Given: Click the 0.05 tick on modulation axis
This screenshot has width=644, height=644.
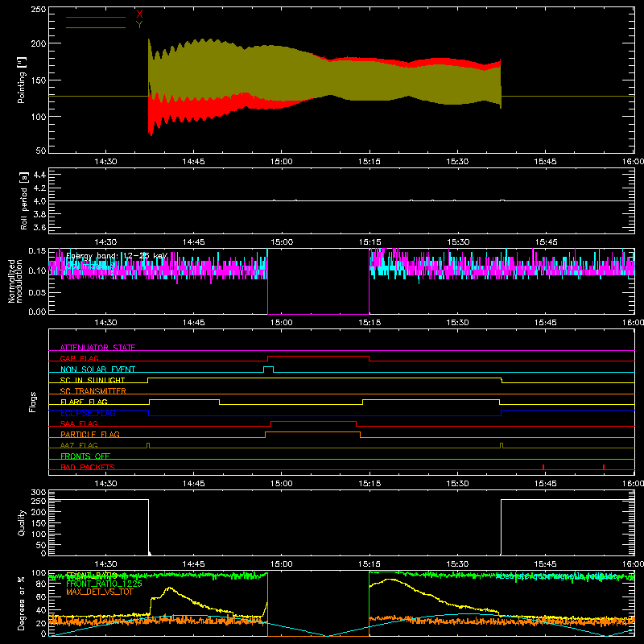Looking at the screenshot, I should [37, 292].
